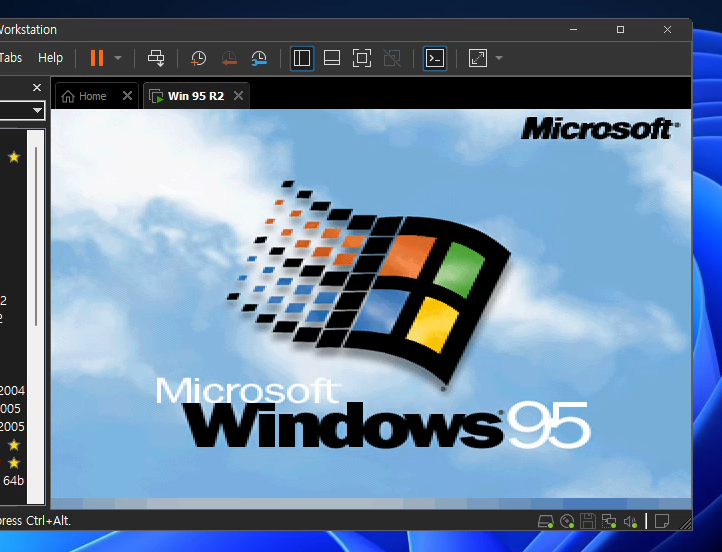722x552 pixels.
Task: Toggle the thumbnail bar view
Action: tap(332, 58)
